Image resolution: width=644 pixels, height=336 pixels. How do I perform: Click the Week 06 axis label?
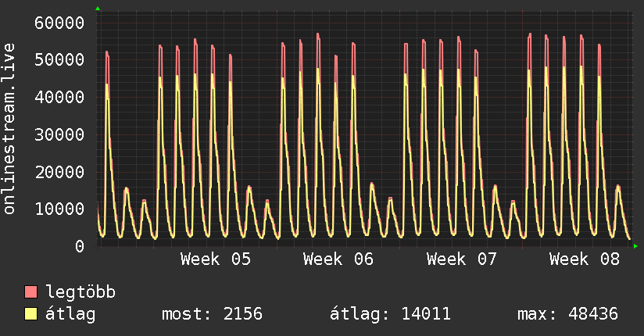338,259
